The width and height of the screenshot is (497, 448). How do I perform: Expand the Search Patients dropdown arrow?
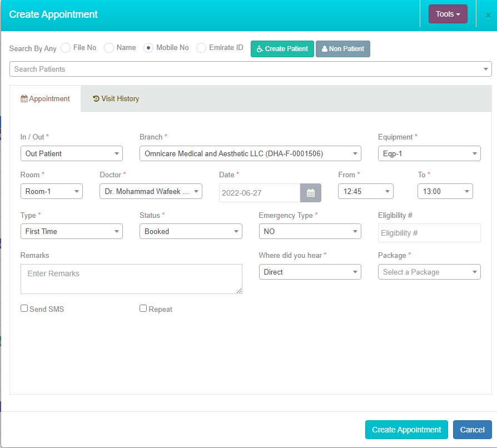(x=485, y=69)
